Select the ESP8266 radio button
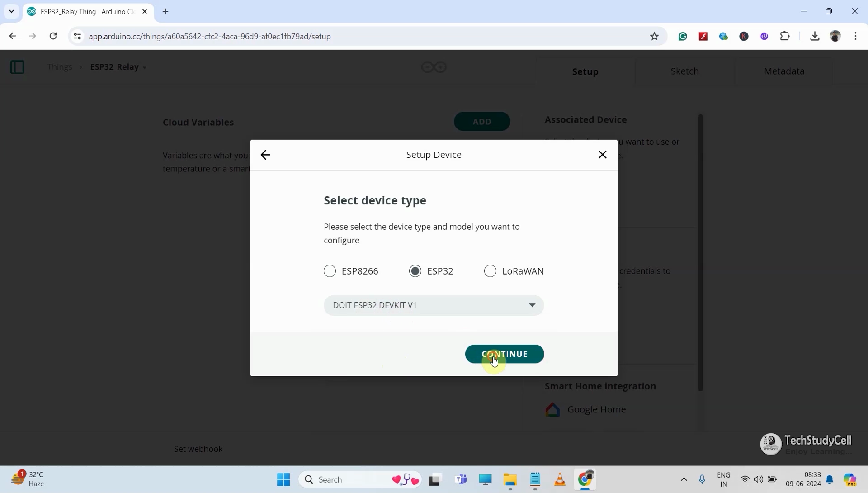Image resolution: width=868 pixels, height=493 pixels. [x=330, y=270]
